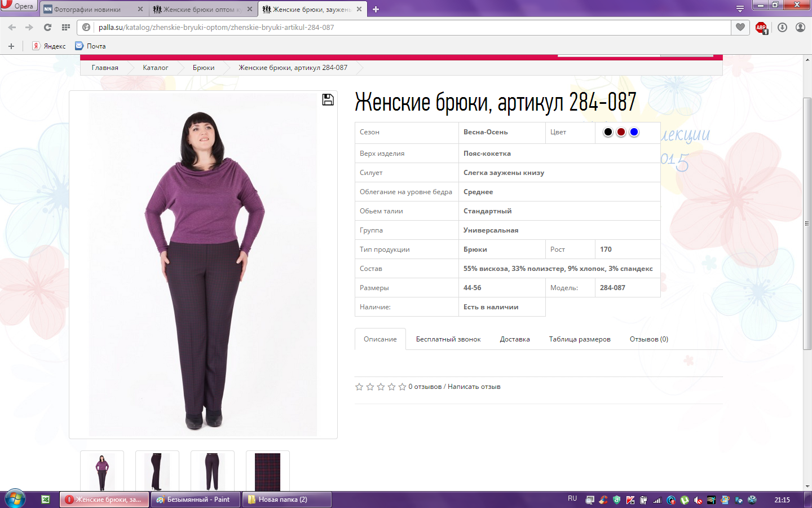Viewport: 812px width, 508px height.
Task: Click the site info globe icon
Action: coord(86,27)
